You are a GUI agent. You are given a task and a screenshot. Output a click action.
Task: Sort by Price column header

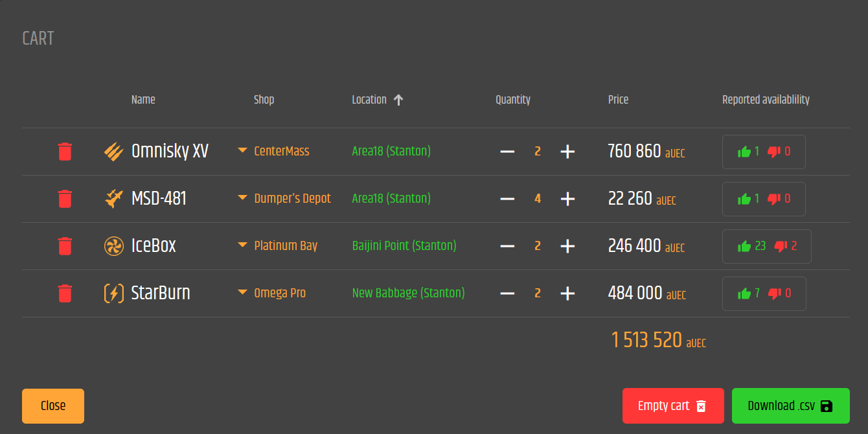(x=618, y=100)
